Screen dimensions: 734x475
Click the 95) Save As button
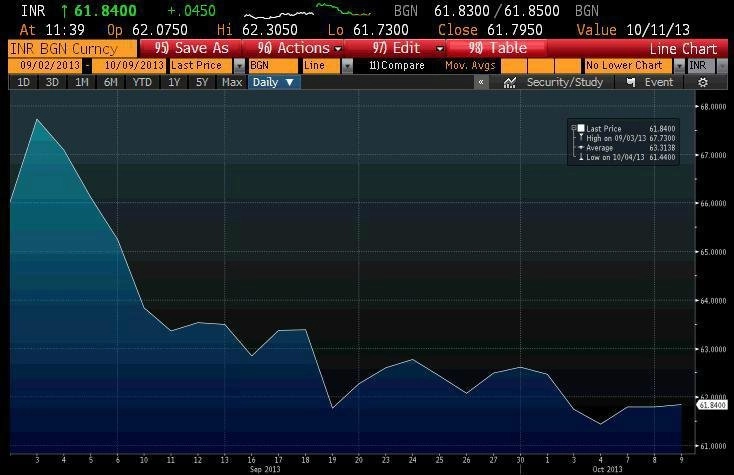[x=191, y=48]
